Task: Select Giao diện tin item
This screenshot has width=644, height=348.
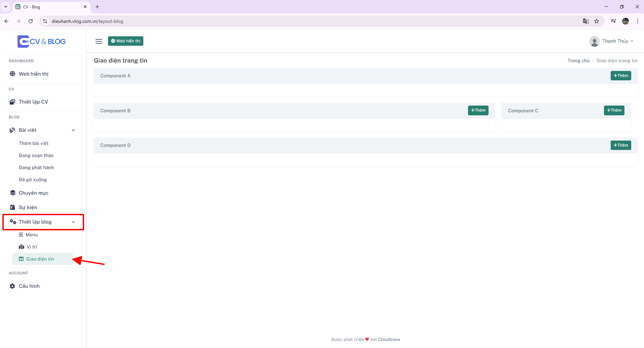Action: (x=42, y=259)
